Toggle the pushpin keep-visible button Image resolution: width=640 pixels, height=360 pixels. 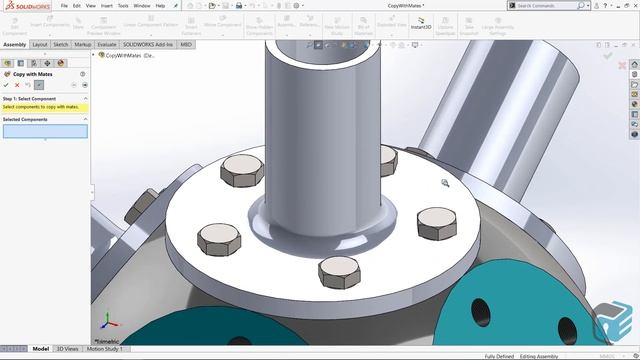(x=39, y=85)
